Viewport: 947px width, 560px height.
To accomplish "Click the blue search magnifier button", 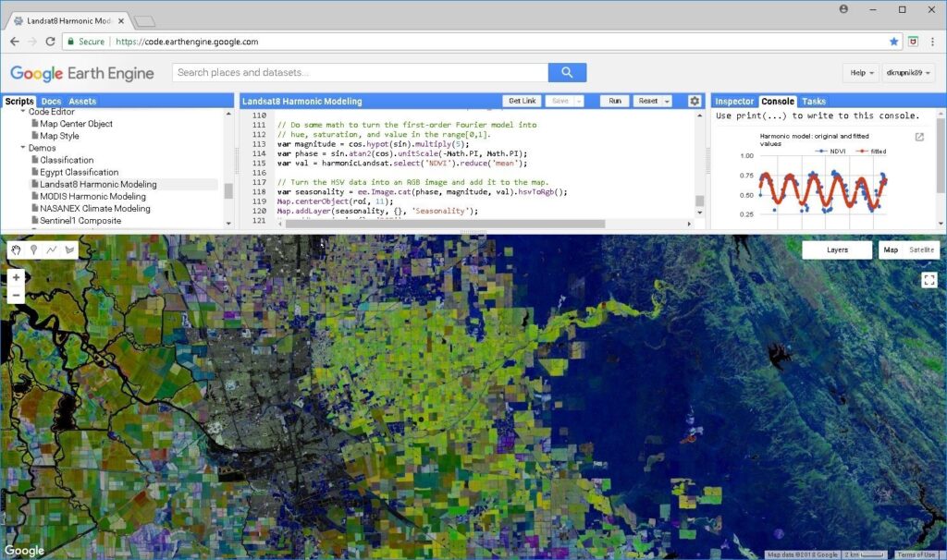I will click(567, 72).
